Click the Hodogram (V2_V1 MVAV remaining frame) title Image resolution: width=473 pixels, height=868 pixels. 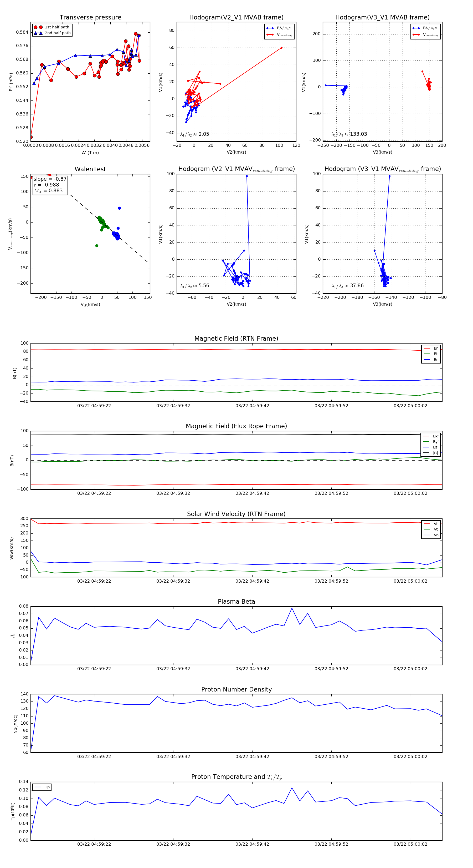coord(236,169)
